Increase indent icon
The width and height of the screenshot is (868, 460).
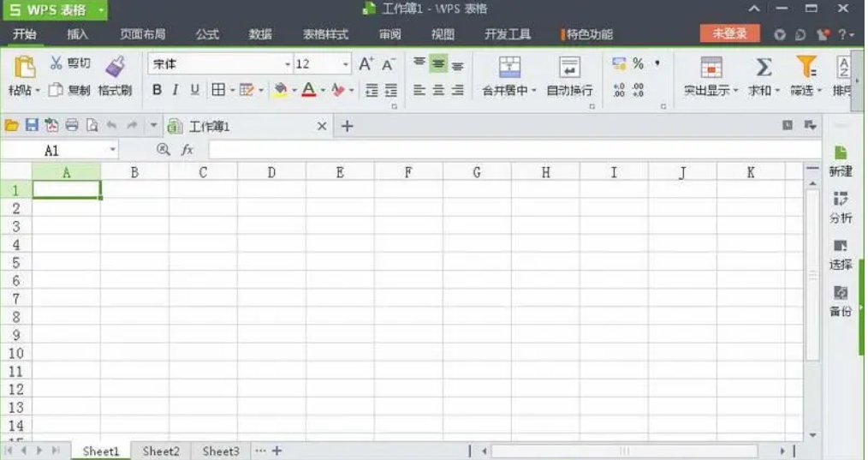click(x=391, y=90)
